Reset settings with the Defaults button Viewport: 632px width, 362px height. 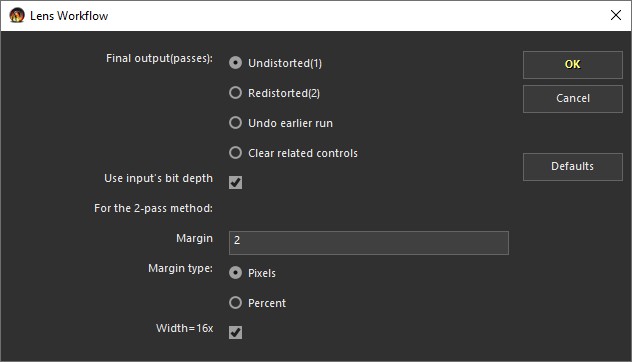click(573, 166)
